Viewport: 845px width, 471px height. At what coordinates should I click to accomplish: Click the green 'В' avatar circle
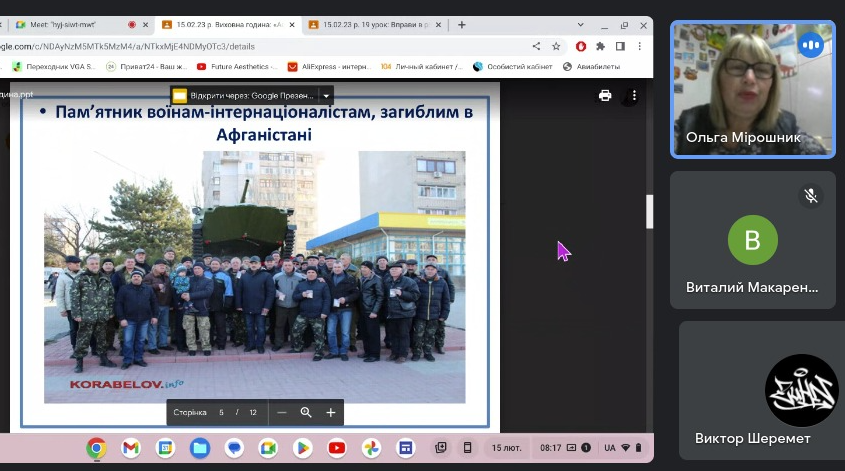pyautogui.click(x=753, y=240)
